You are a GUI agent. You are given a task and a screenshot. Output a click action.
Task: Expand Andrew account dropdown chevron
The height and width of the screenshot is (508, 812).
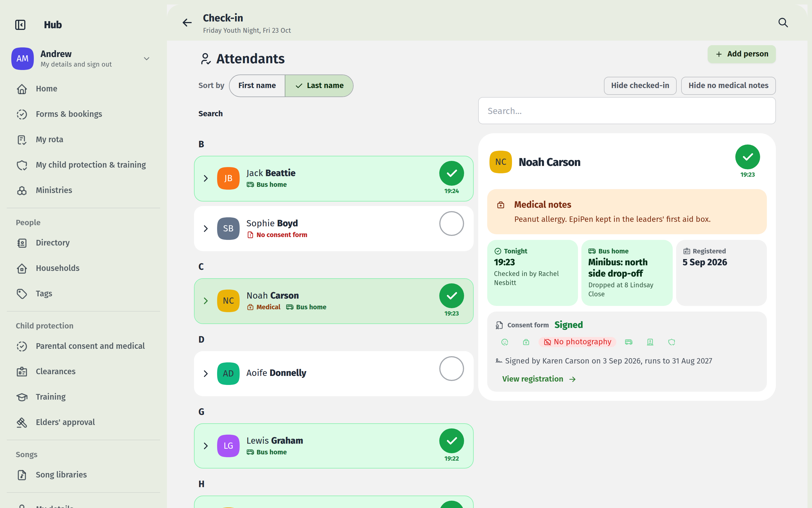point(147,59)
